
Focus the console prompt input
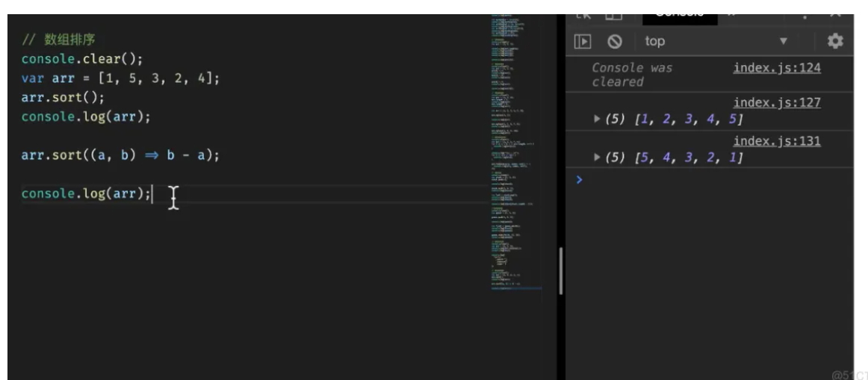[x=714, y=180]
